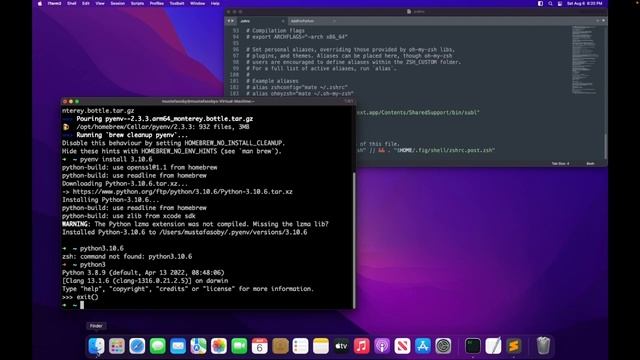Open Calendar showing date 6

[260, 346]
